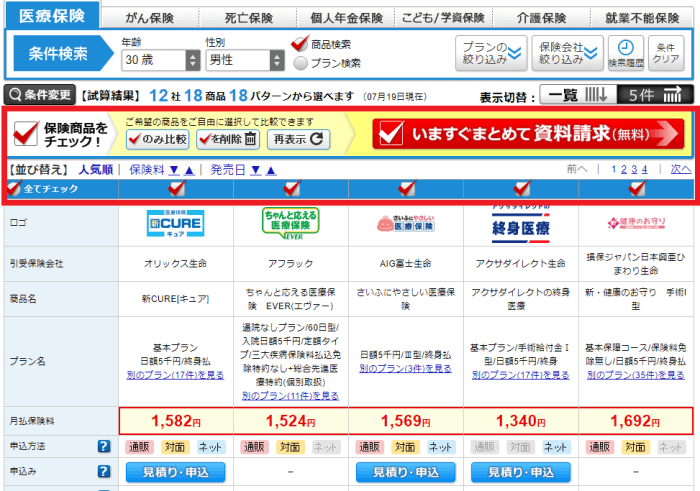700x491 pixels.
Task: Click ネット tag under 新CURE
Action: click(x=211, y=447)
